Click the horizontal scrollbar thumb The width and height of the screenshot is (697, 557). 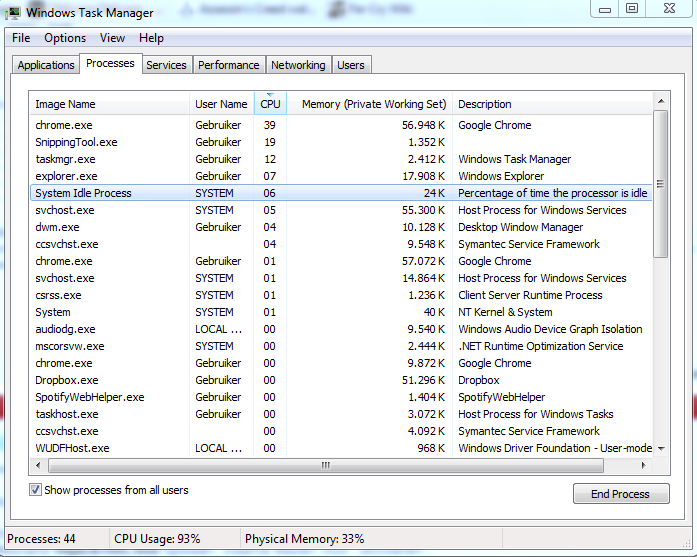[326, 465]
